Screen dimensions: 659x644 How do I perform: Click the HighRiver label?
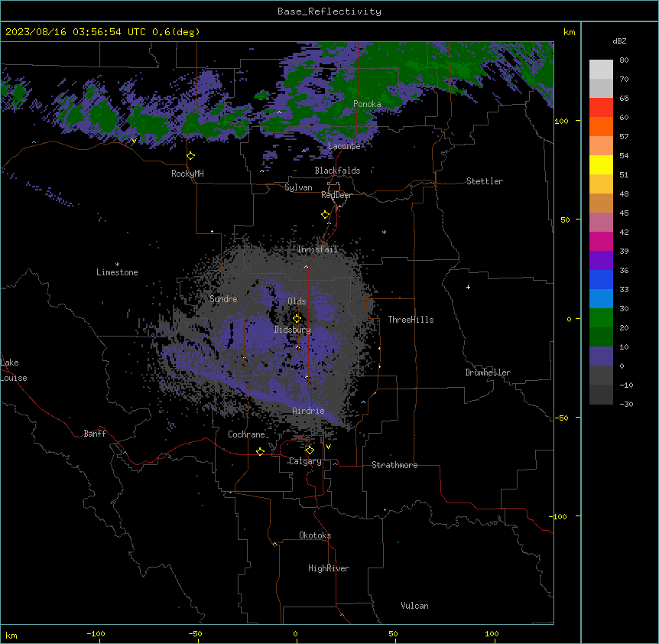pyautogui.click(x=329, y=568)
